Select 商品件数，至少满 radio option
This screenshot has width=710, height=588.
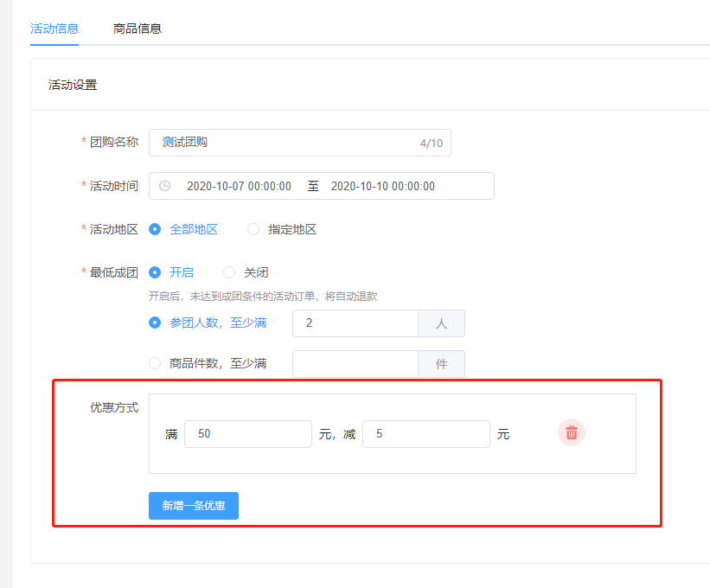208,363
